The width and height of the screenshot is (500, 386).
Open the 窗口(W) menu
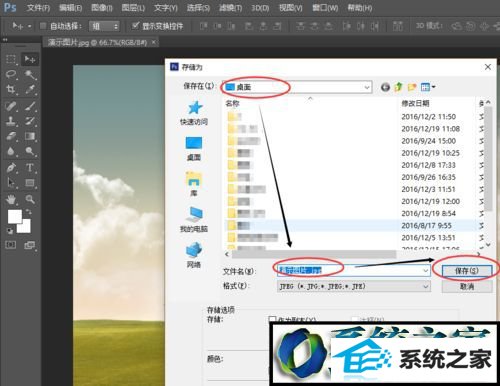tap(325, 8)
